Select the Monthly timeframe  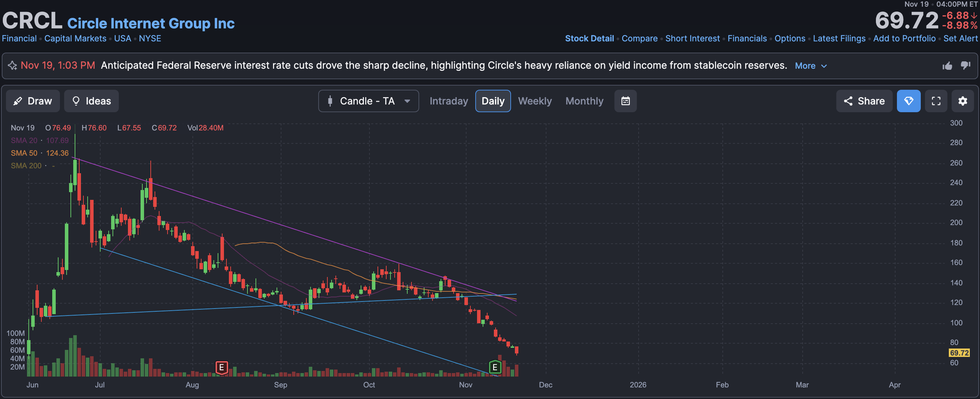click(x=584, y=101)
